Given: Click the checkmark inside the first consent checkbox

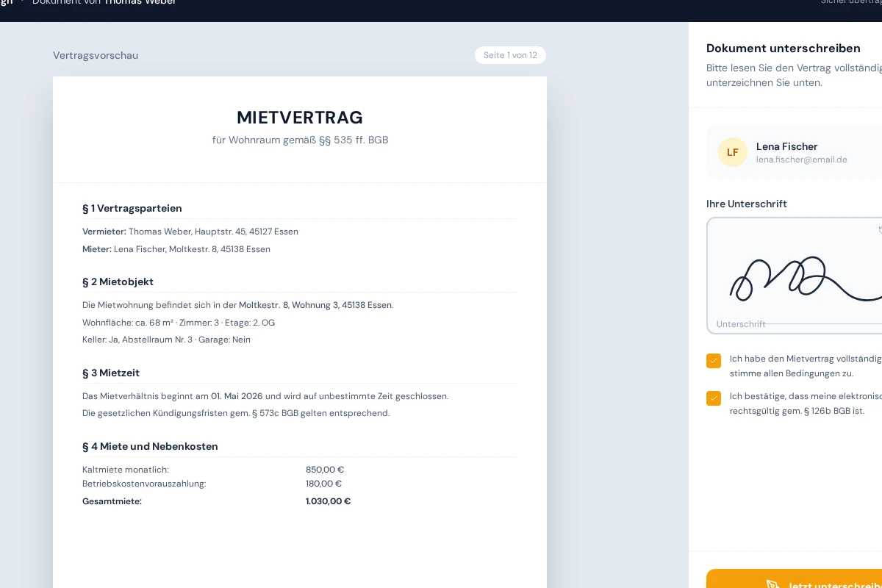Looking at the screenshot, I should click(x=713, y=361).
